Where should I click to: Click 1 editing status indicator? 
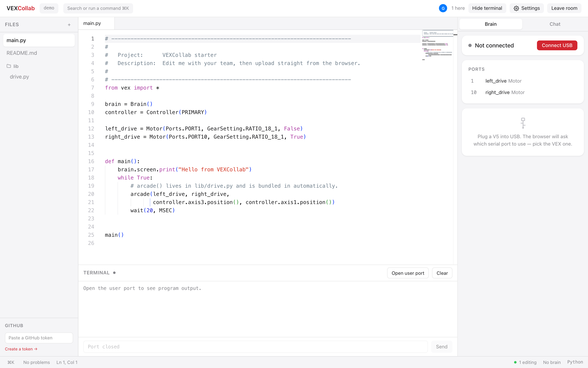click(x=525, y=362)
